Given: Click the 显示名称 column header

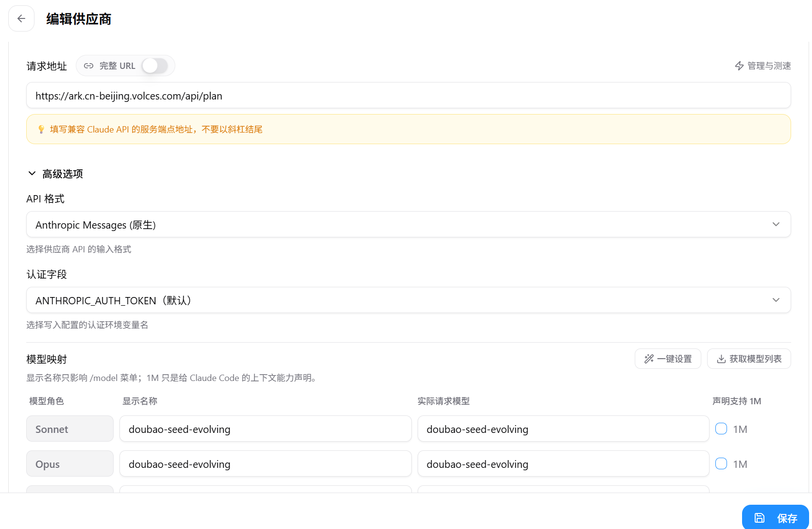Looking at the screenshot, I should coord(140,401).
